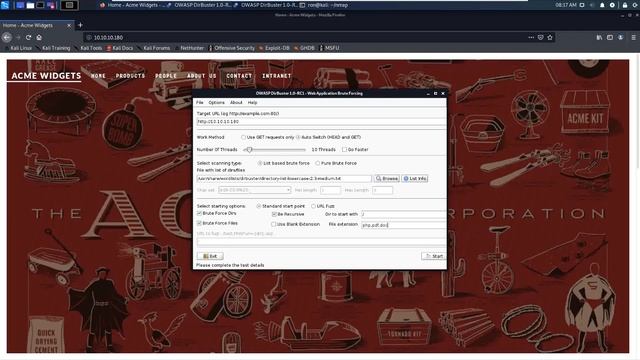This screenshot has width=640, height=360.
Task: Open the Firefox account icon
Action: [620, 37]
